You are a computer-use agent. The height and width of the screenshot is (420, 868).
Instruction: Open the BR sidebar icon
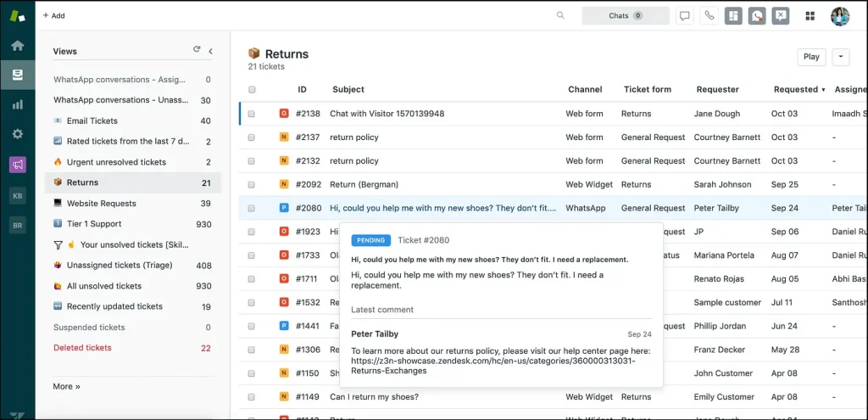[x=18, y=226]
